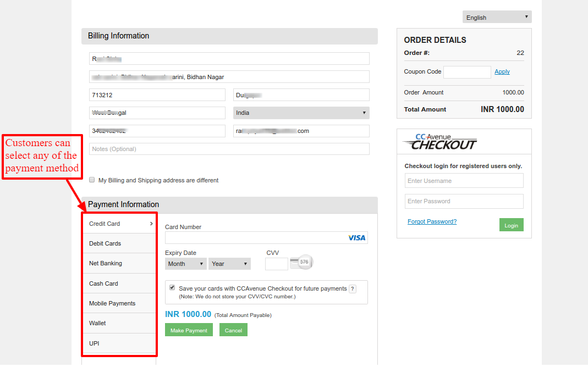The image size is (588, 367).
Task: Click the Payment Information heading
Action: click(x=123, y=204)
